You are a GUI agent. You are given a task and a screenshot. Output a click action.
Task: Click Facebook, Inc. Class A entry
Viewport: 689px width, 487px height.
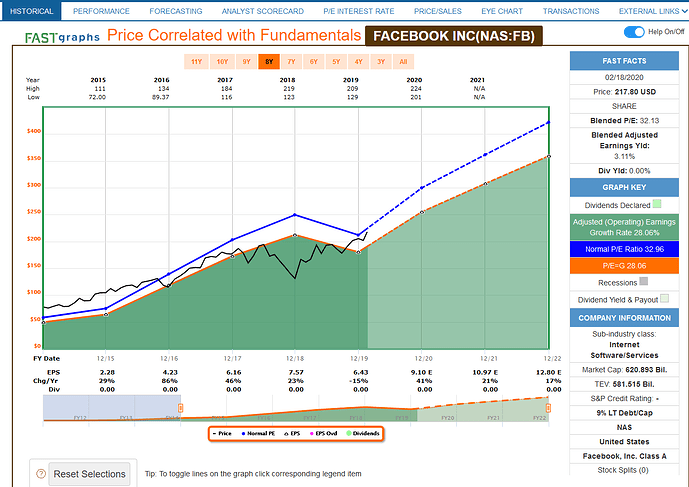coord(624,456)
